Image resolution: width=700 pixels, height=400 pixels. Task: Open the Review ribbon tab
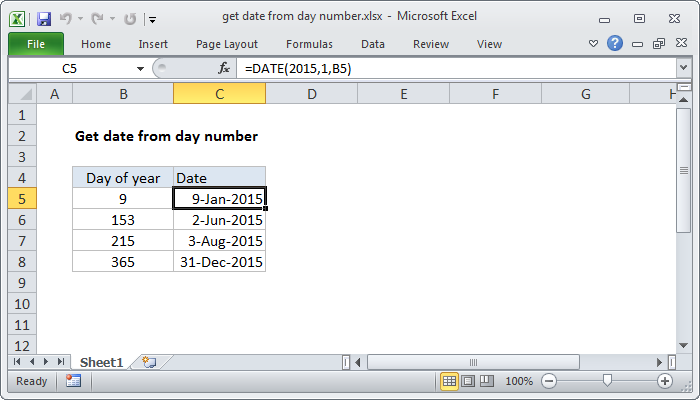pos(431,44)
